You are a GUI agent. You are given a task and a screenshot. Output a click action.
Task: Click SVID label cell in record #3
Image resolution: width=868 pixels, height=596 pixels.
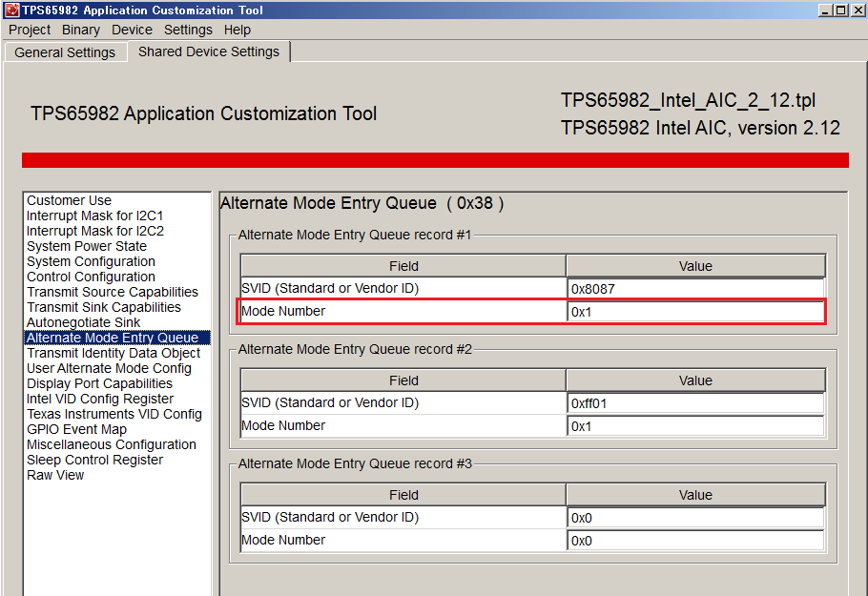coord(403,518)
